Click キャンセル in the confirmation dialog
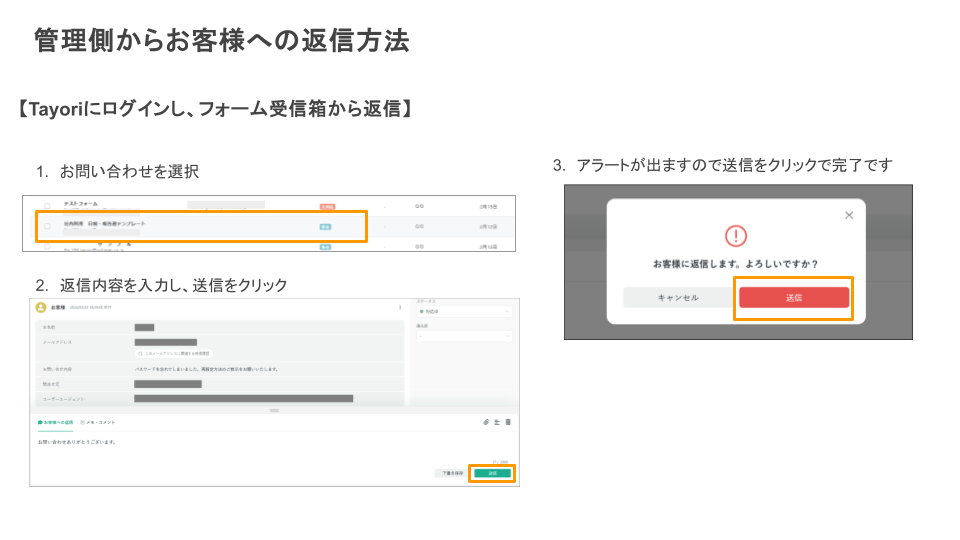The height and width of the screenshot is (540, 960). [678, 298]
